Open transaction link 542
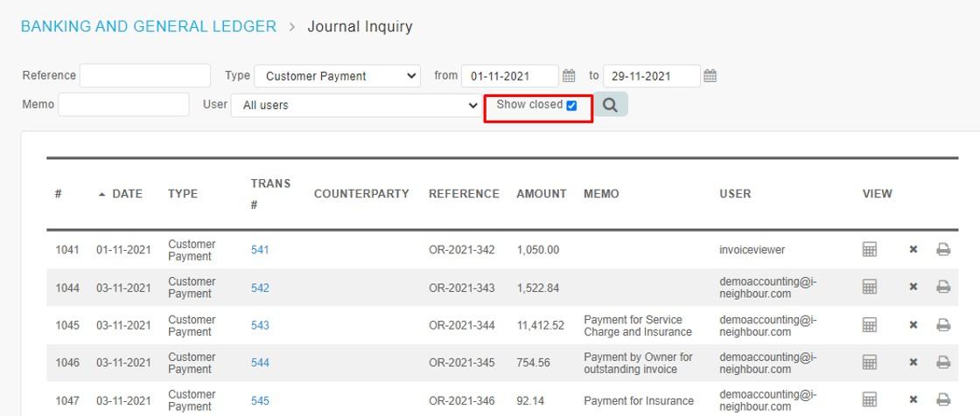Image resolution: width=980 pixels, height=416 pixels. 260,288
